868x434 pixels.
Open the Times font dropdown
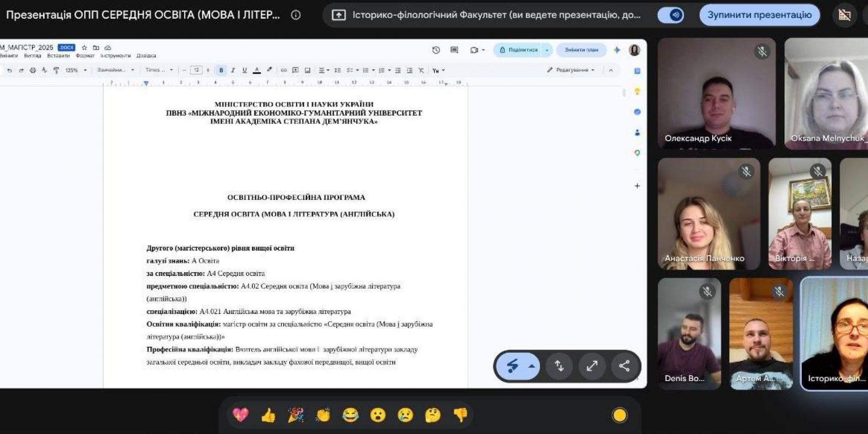coord(159,70)
